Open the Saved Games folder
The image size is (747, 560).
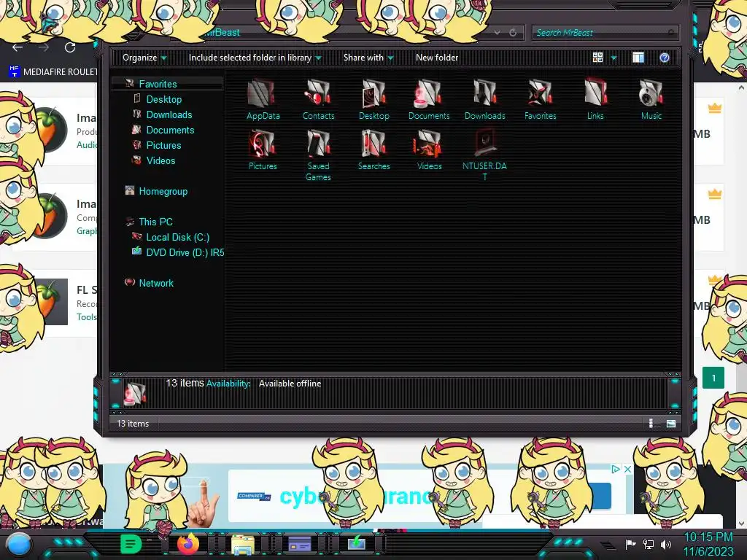pos(318,155)
